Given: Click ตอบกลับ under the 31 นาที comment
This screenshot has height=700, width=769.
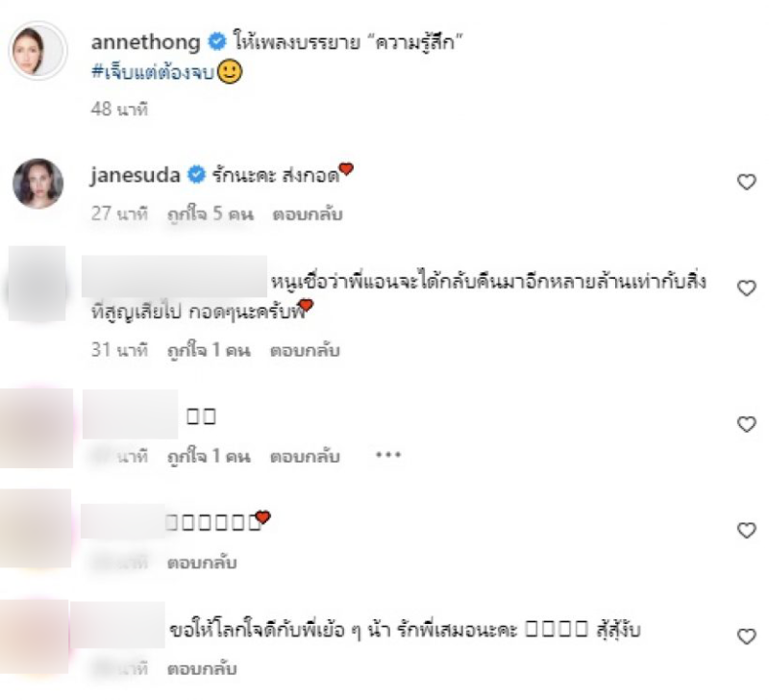Looking at the screenshot, I should point(305,350).
